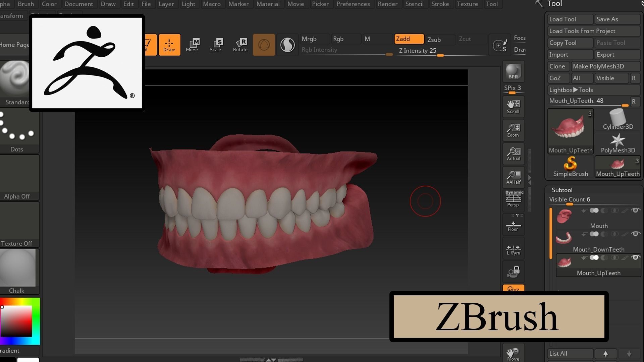This screenshot has height=362, width=644.
Task: Click the Save As button
Action: click(618, 19)
